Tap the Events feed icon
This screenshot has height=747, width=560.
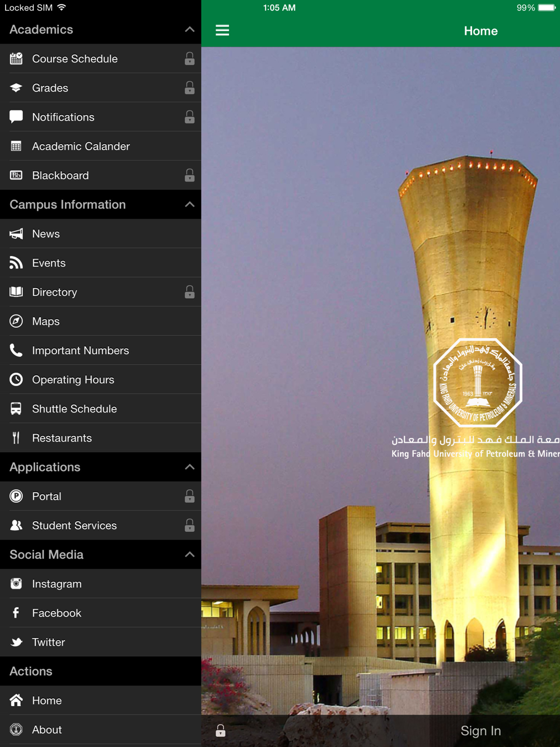coord(16,263)
